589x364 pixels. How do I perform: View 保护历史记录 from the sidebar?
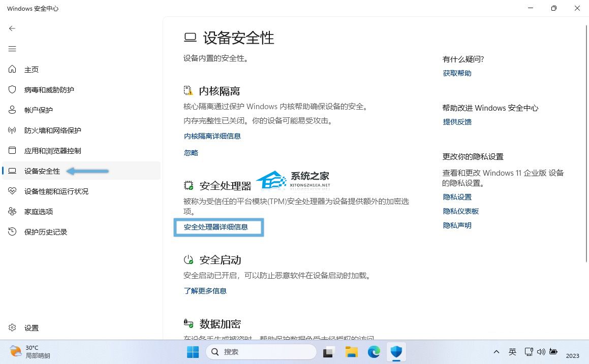coord(45,231)
